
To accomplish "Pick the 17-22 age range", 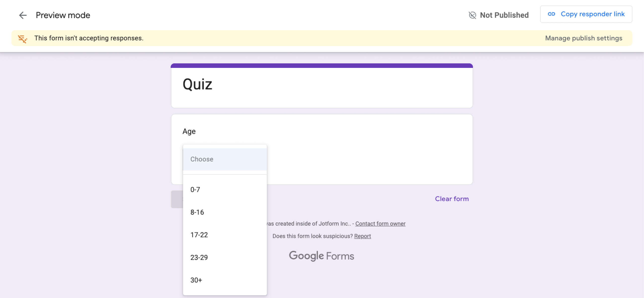I will [x=199, y=235].
